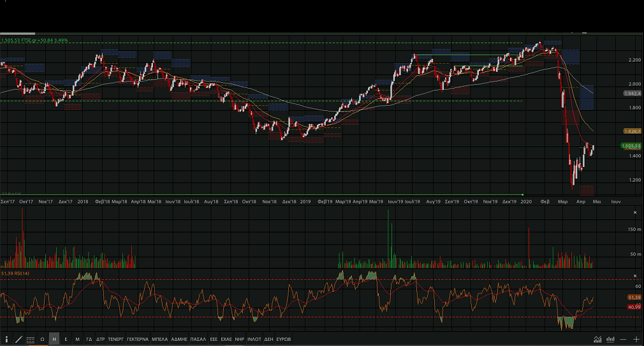Click the bar chart type icon

611,340
